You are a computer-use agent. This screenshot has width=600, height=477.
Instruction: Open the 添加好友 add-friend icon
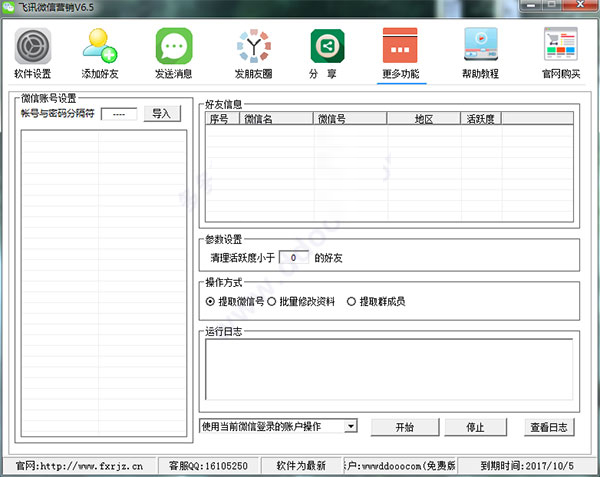100,46
